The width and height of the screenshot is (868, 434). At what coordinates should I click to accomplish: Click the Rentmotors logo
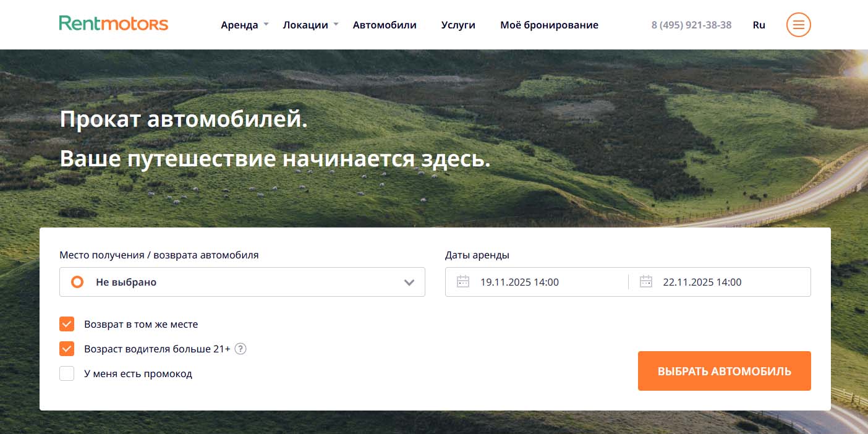coord(114,24)
